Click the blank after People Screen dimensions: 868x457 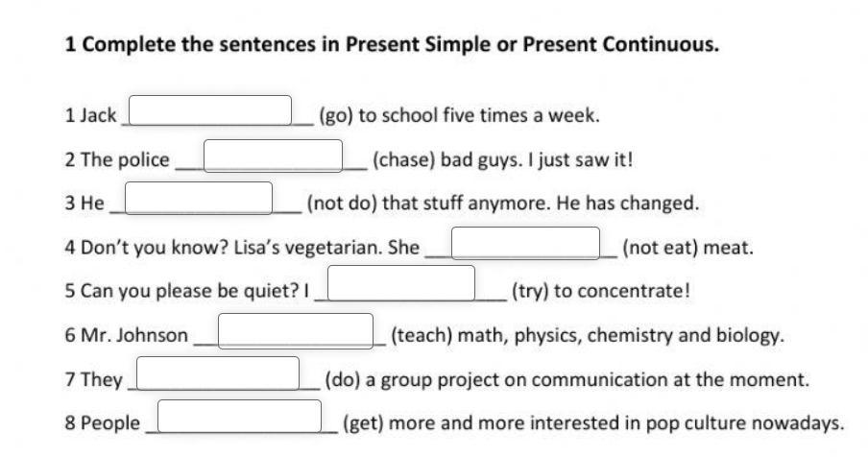pos(240,416)
